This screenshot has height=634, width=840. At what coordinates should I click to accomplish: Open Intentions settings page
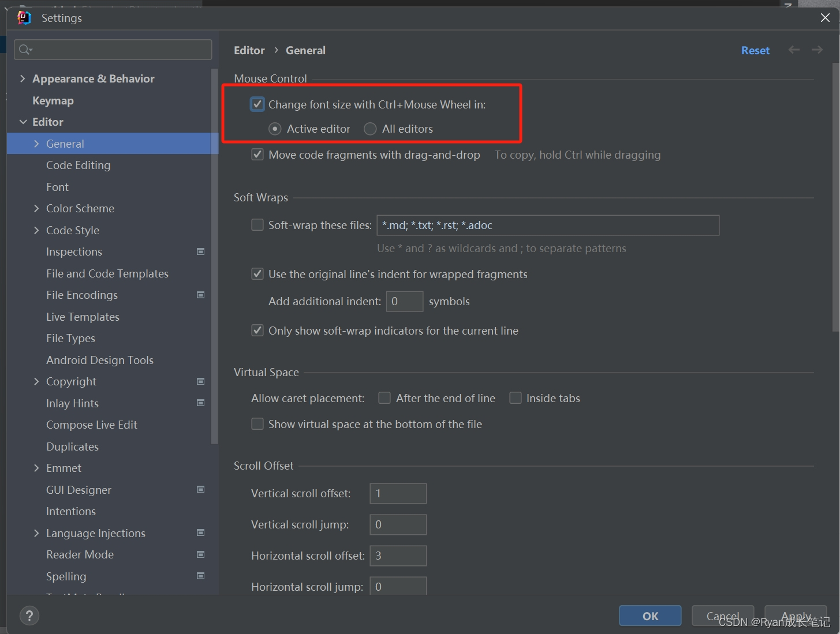[71, 511]
